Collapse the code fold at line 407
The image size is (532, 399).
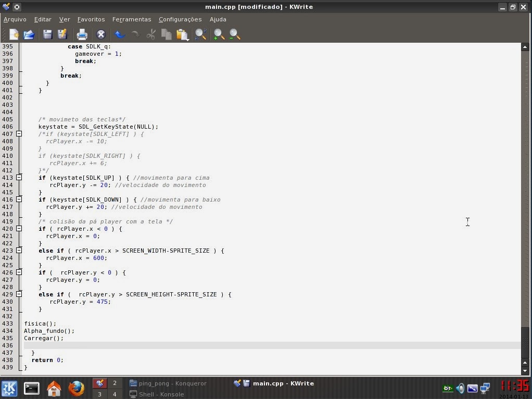coord(19,134)
